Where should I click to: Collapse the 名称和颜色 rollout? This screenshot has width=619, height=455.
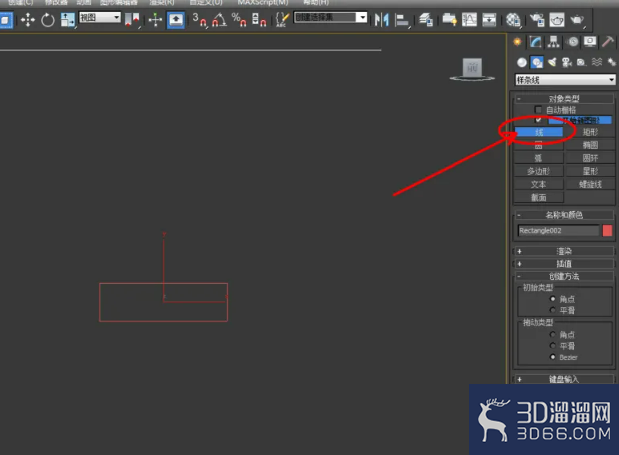[x=564, y=215]
